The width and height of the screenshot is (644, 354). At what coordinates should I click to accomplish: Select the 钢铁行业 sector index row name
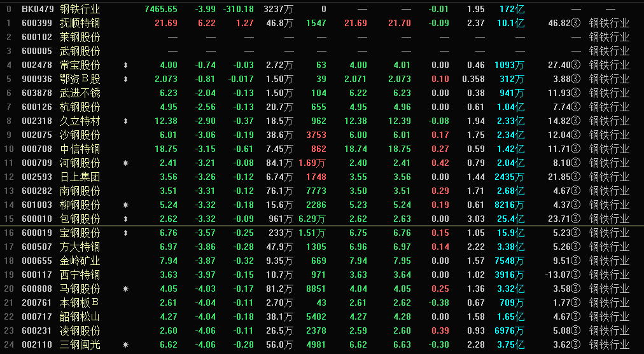pyautogui.click(x=80, y=9)
